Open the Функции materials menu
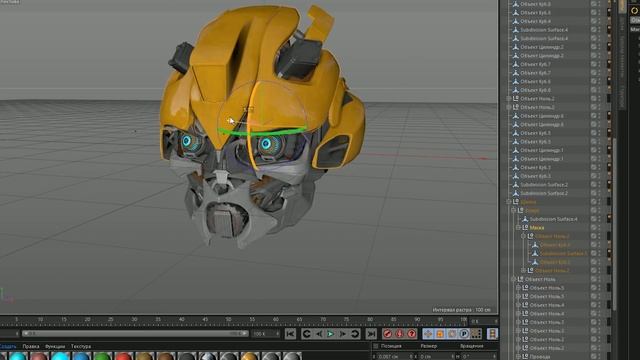 pos(55,346)
